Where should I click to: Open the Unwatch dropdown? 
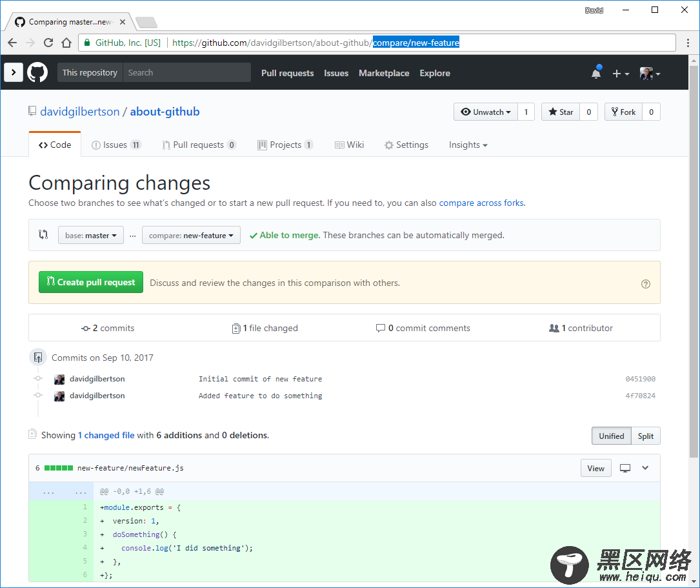(x=486, y=112)
